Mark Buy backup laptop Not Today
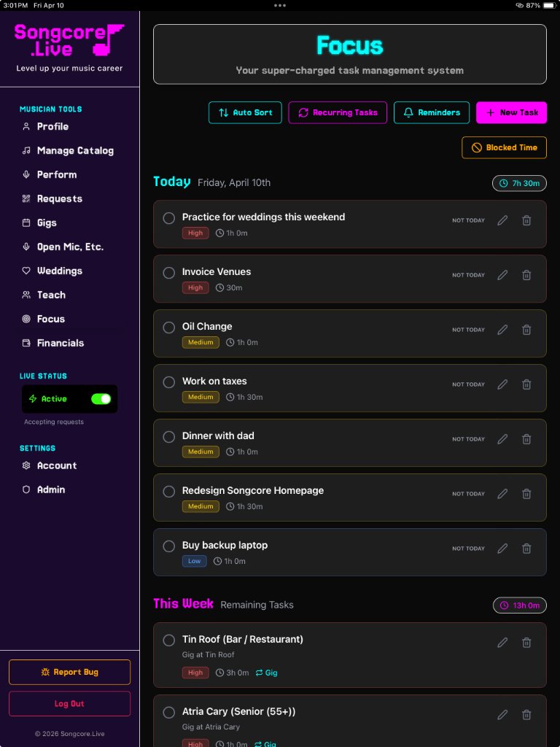 coord(469,549)
